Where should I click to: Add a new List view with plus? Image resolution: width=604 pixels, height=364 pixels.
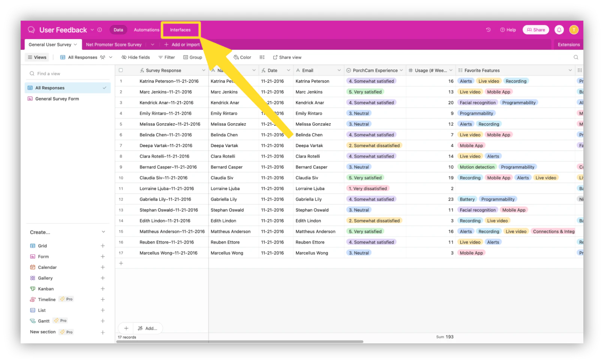click(x=103, y=310)
